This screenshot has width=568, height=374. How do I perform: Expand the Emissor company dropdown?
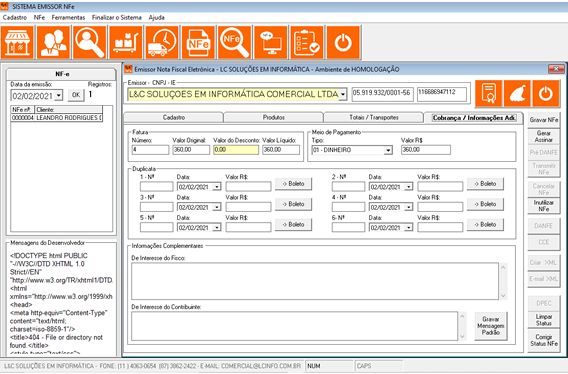[x=343, y=94]
